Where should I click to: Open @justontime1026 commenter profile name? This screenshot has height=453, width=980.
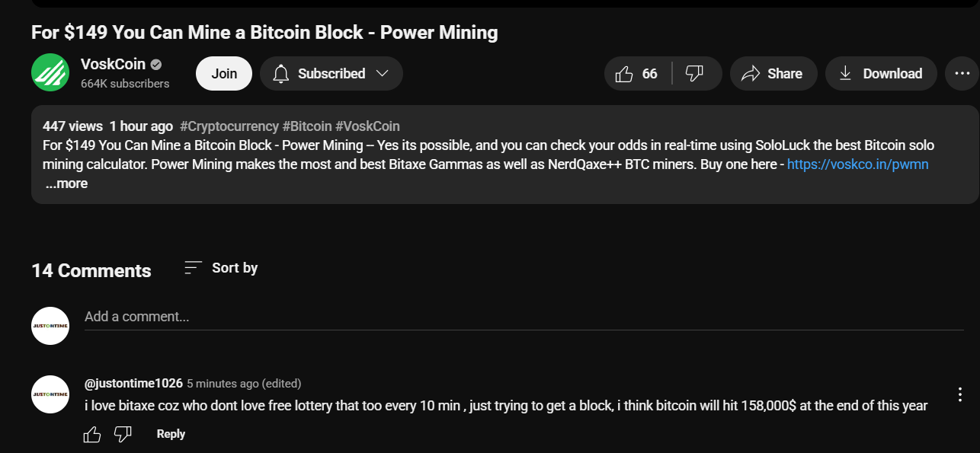click(133, 383)
